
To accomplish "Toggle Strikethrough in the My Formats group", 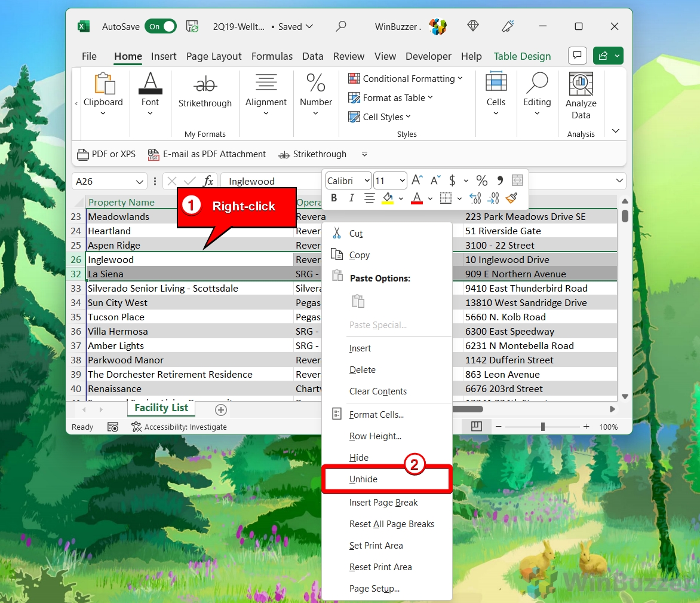I will click(x=205, y=91).
